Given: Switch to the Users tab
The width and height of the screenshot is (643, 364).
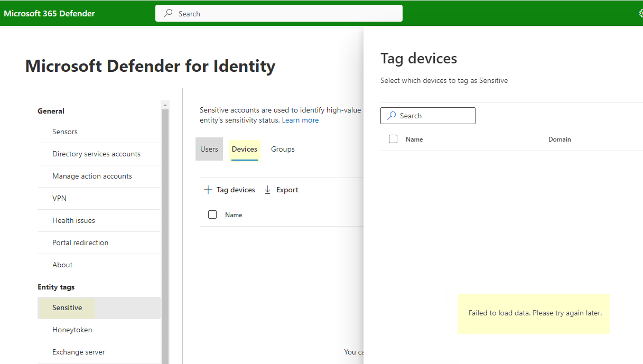Looking at the screenshot, I should (209, 149).
